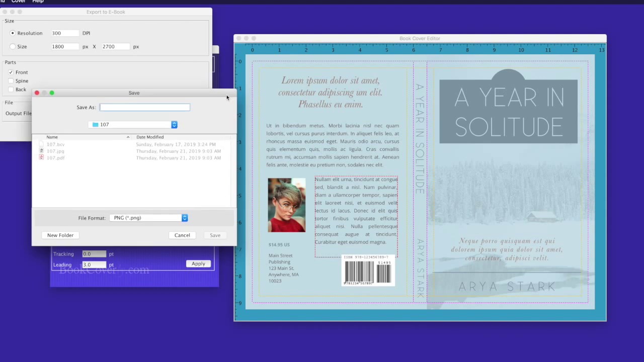Click the Main Street Publishing address block
Screen dimensions: 644x362
click(x=284, y=268)
